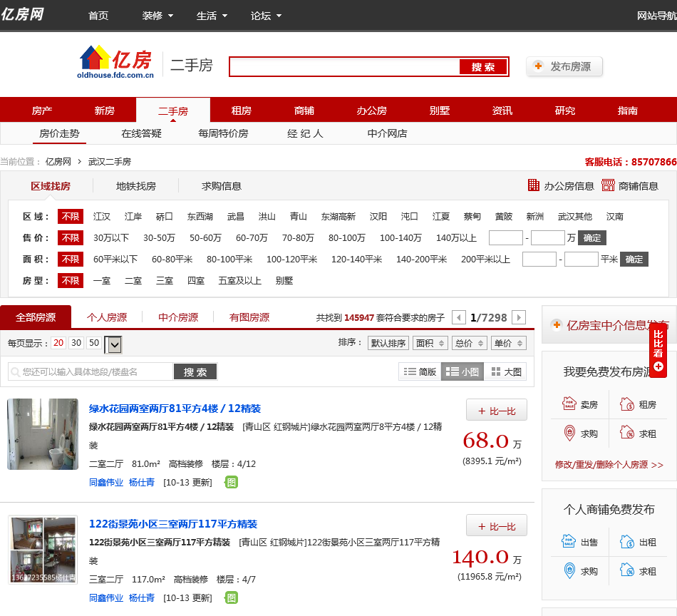
Task: Switch to 个人房源 tab
Action: point(107,317)
